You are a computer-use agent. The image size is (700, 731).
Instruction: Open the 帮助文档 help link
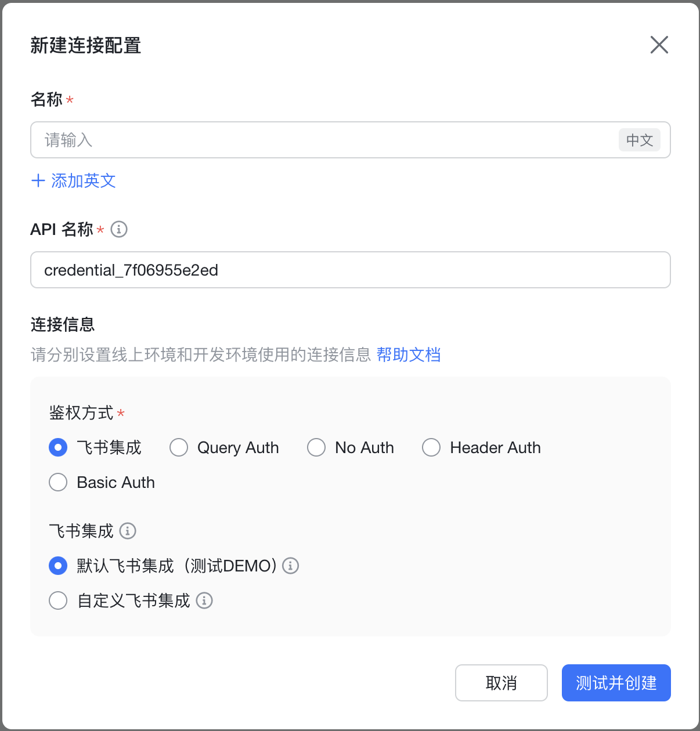[x=408, y=354]
